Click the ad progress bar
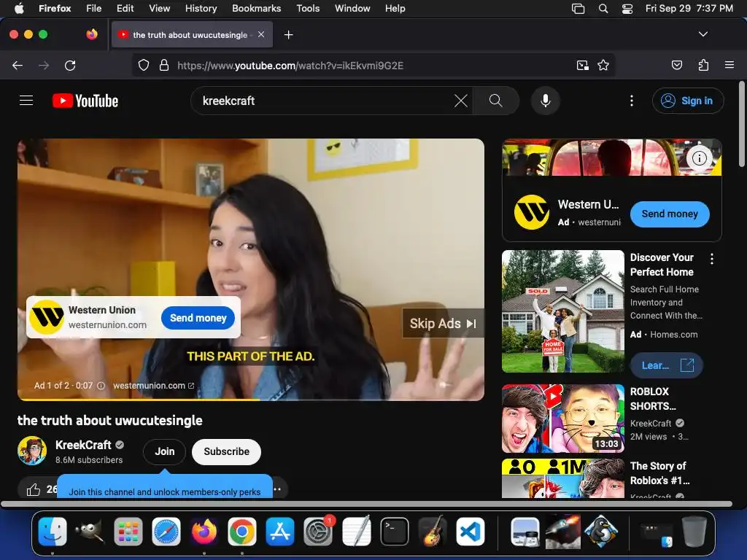Viewport: 747px width, 560px height. 251,399
